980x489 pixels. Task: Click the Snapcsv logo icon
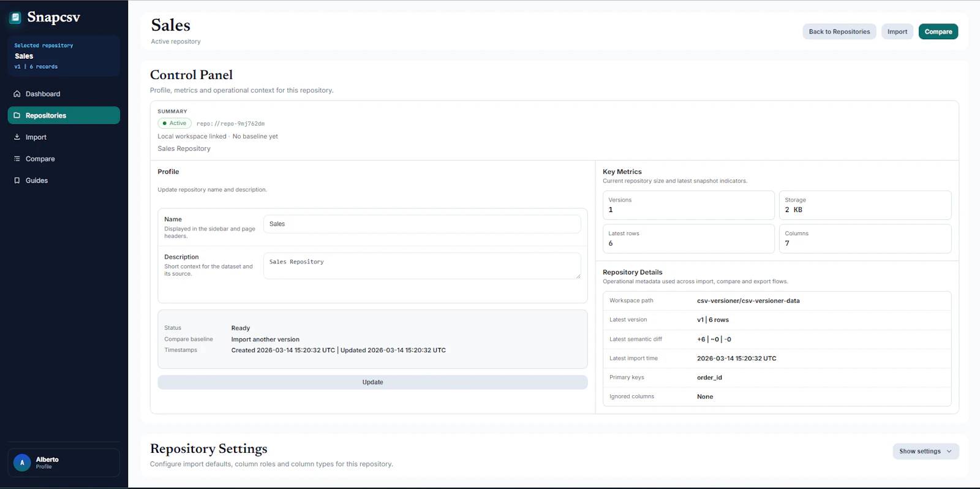click(x=15, y=18)
